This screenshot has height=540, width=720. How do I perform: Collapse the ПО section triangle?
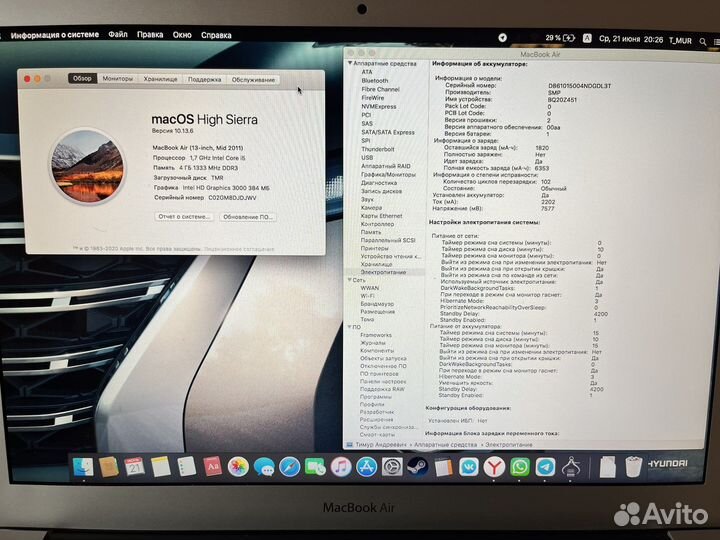pyautogui.click(x=350, y=327)
